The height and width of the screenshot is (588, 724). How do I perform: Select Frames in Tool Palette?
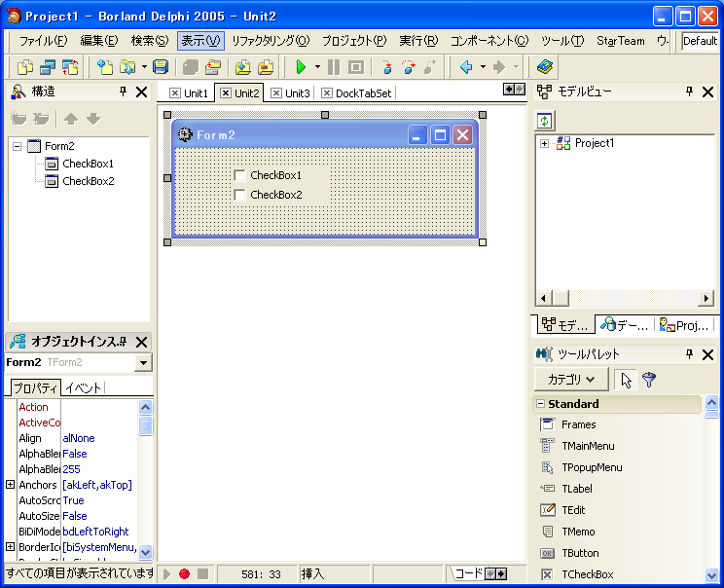[579, 424]
